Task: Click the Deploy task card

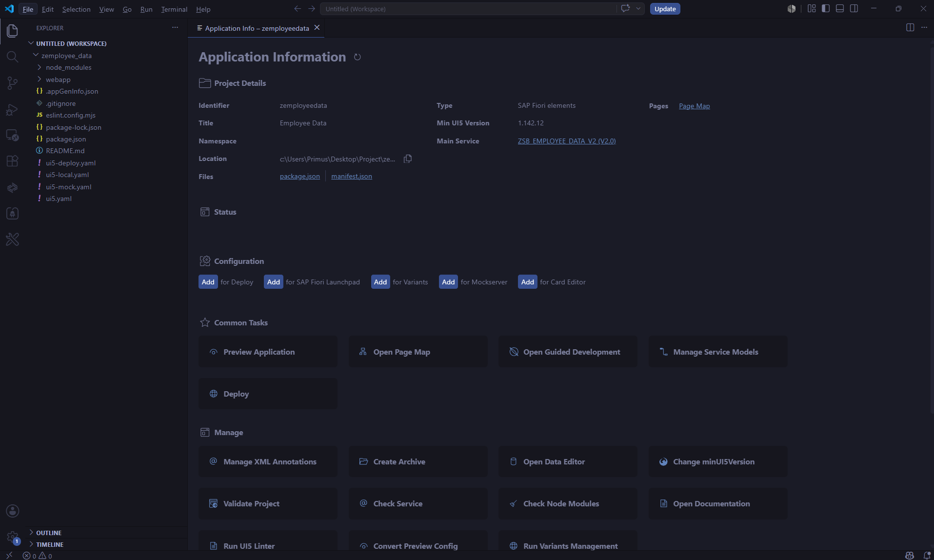Action: [268, 394]
